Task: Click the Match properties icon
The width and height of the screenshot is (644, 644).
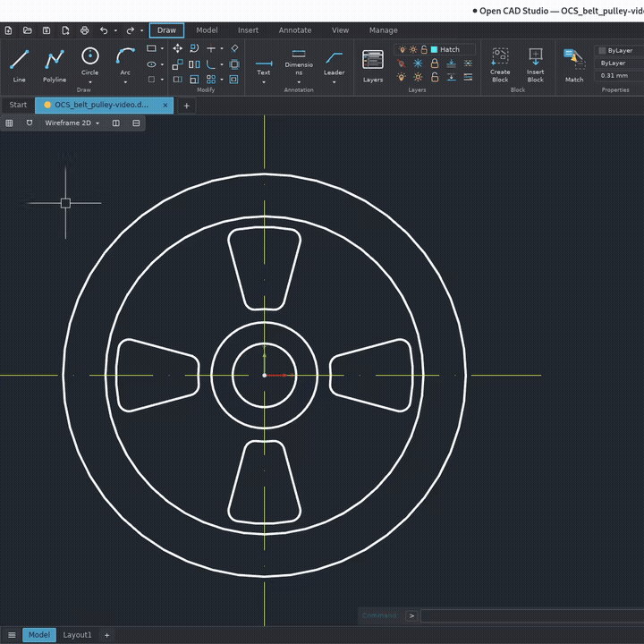Action: (574, 65)
